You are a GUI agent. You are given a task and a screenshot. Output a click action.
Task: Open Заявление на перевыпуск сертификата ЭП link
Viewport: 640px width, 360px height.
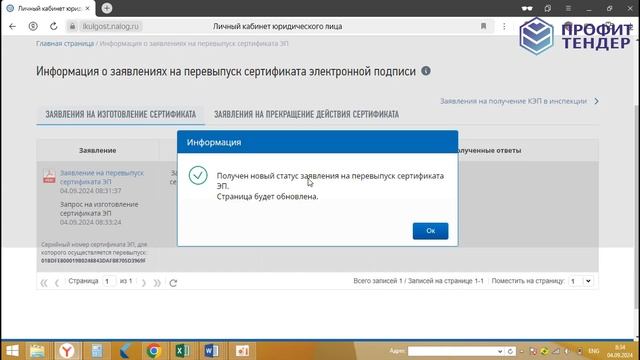pyautogui.click(x=102, y=177)
